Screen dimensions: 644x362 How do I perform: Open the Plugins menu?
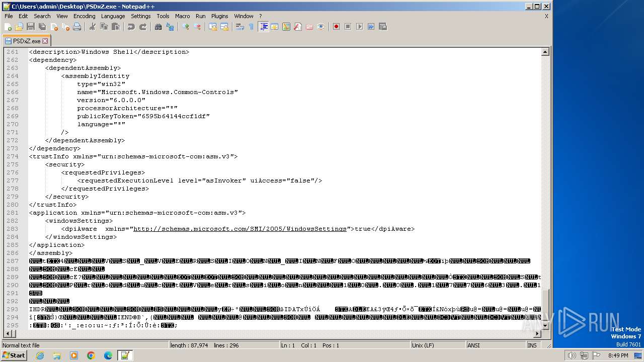[220, 16]
